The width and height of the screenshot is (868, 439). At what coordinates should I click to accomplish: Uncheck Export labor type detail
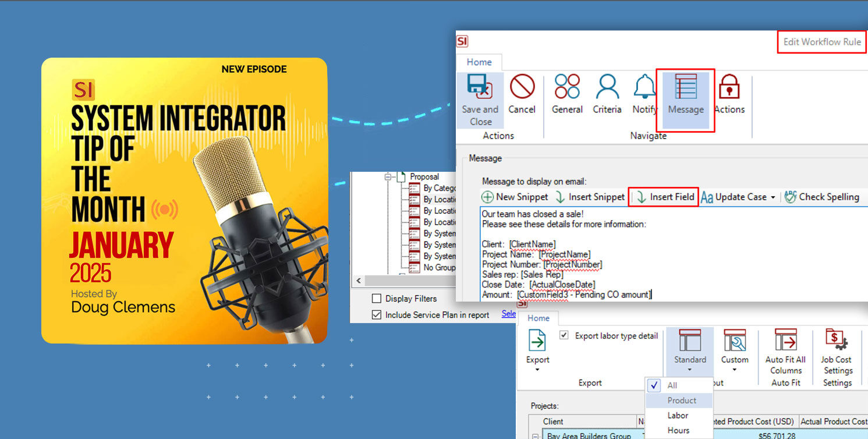[x=564, y=335]
